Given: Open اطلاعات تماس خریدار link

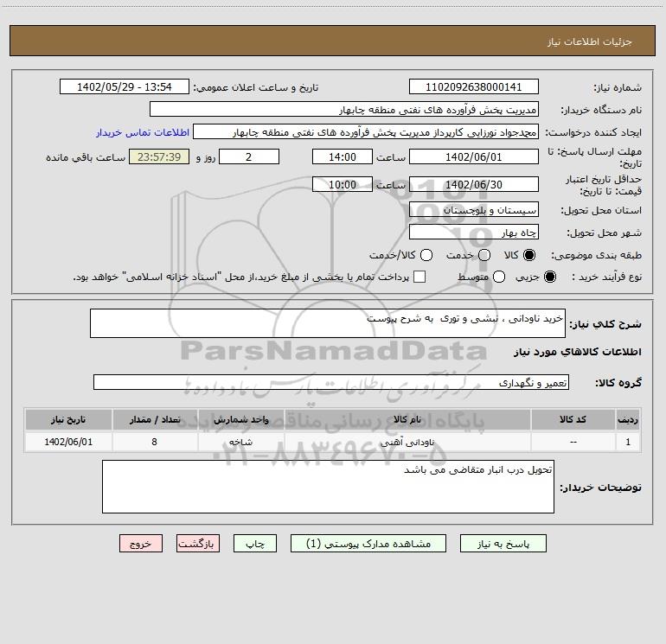Looking at the screenshot, I should pyautogui.click(x=143, y=132).
